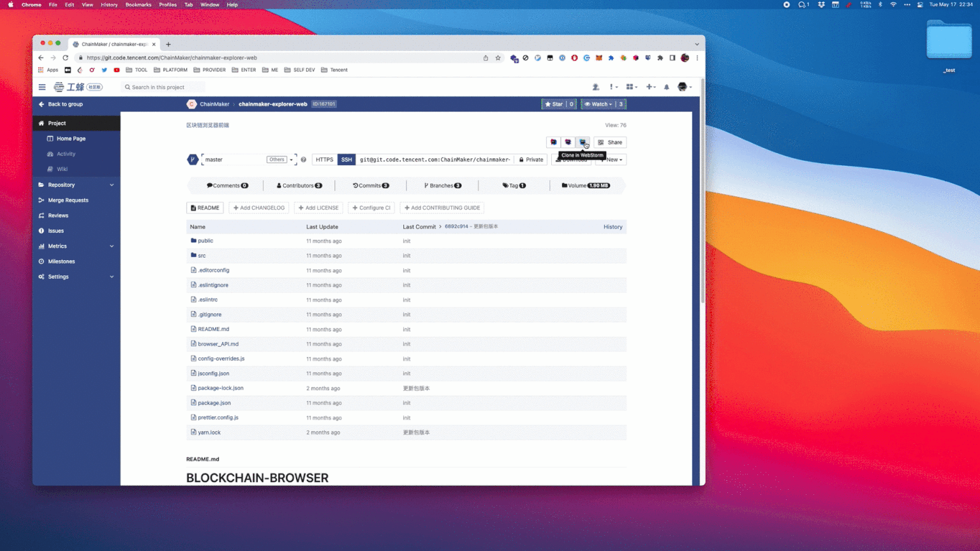
Task: Open the exclamation mark dropdown in header
Action: [x=614, y=87]
